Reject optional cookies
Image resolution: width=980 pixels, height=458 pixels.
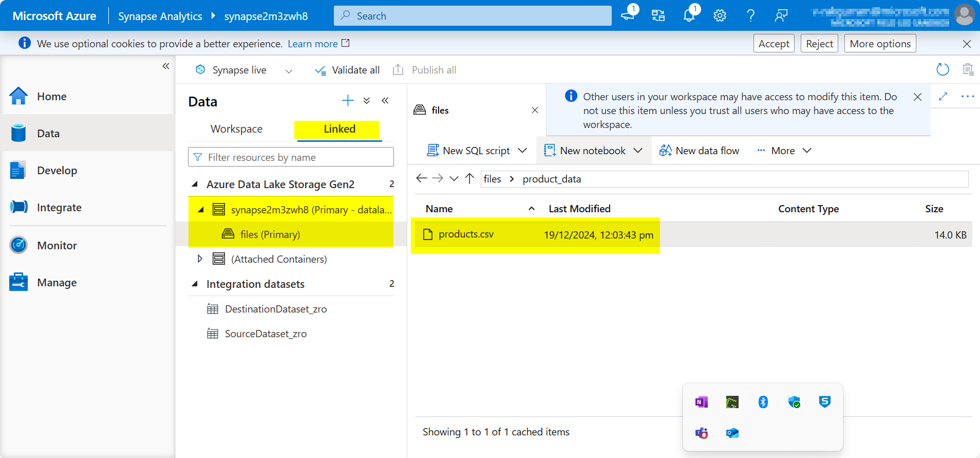819,44
